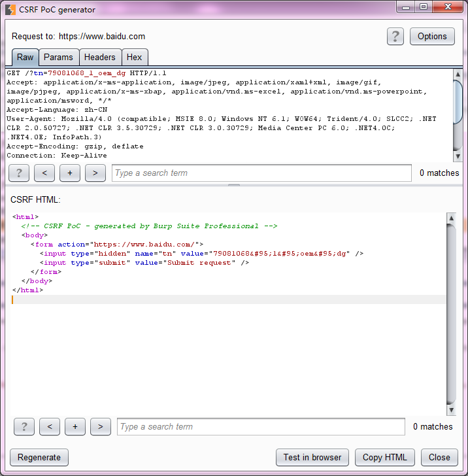Focus the CSRF HTML search term field

pos(261,427)
